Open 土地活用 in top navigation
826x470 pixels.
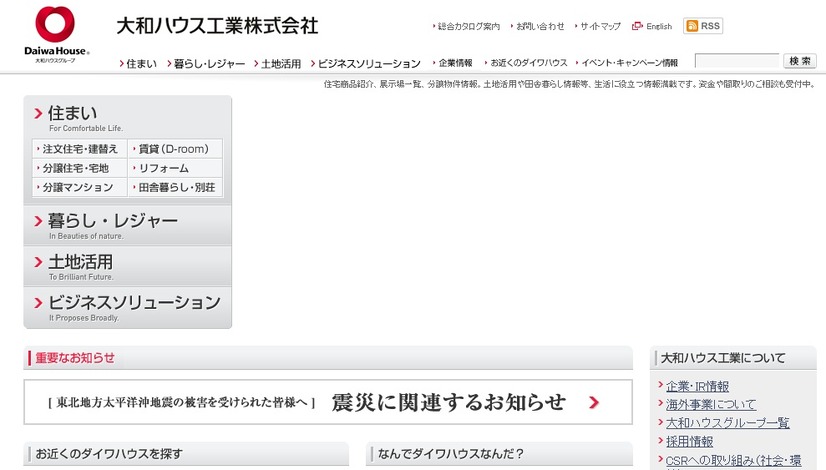point(277,63)
